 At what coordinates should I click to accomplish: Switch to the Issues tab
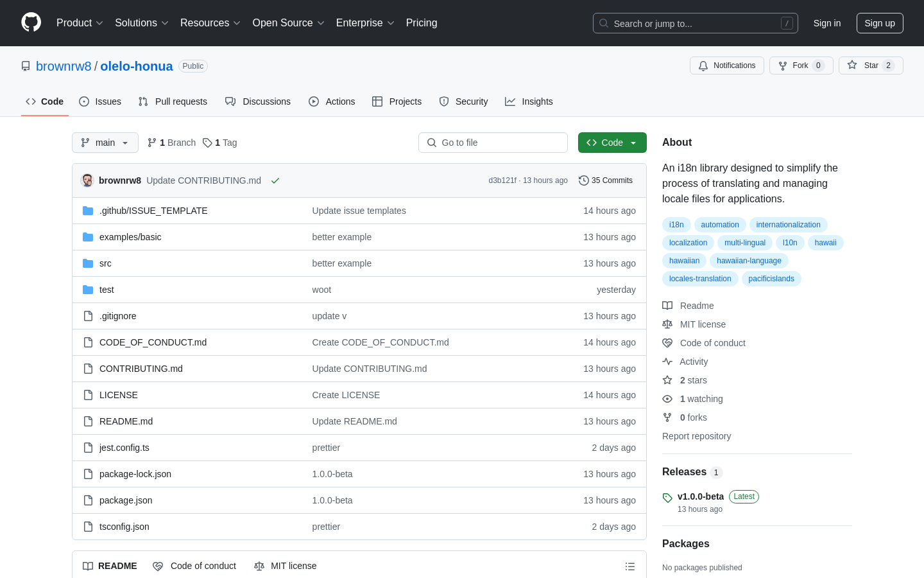point(100,101)
